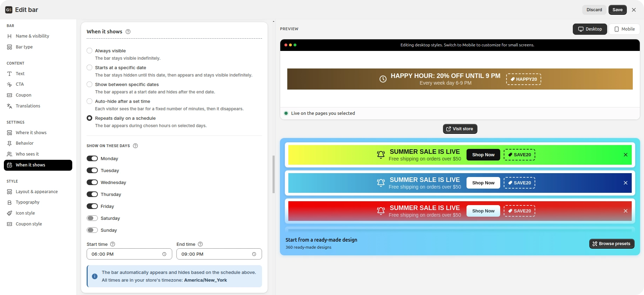Click the settings panel vertical scrollbar
Viewport: 644px width, 295px height.
click(274, 174)
